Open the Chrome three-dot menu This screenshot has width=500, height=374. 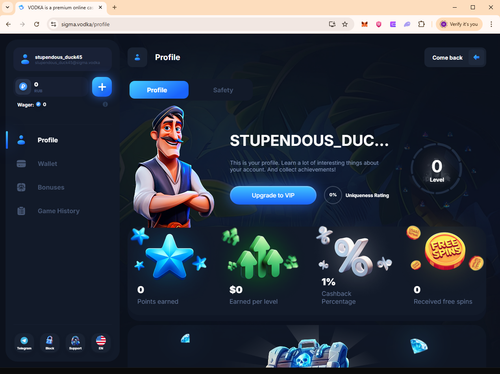coord(491,24)
